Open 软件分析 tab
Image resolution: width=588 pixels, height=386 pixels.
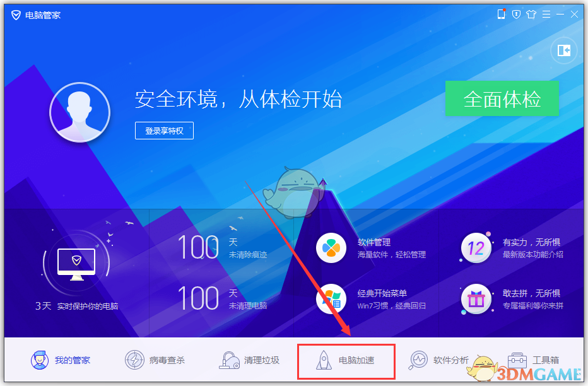tap(438, 360)
